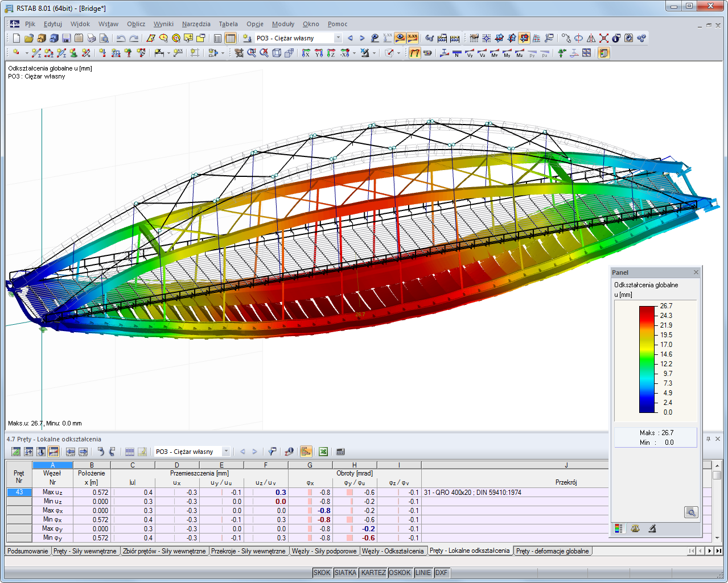Viewport: 728px width, 583px height.
Task: Click the balance scale factors icon in Panel
Action: [x=635, y=528]
